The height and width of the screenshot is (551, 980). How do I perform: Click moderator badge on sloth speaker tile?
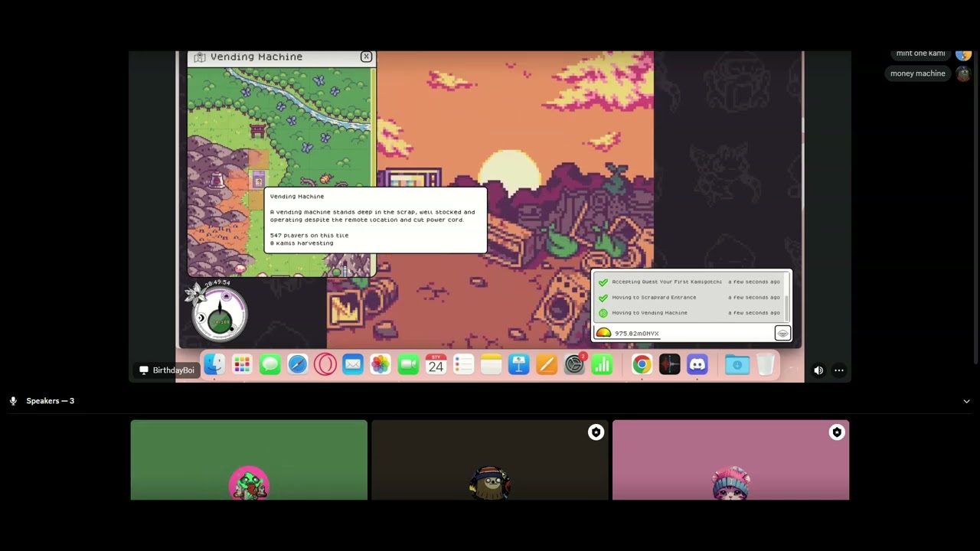(x=596, y=432)
